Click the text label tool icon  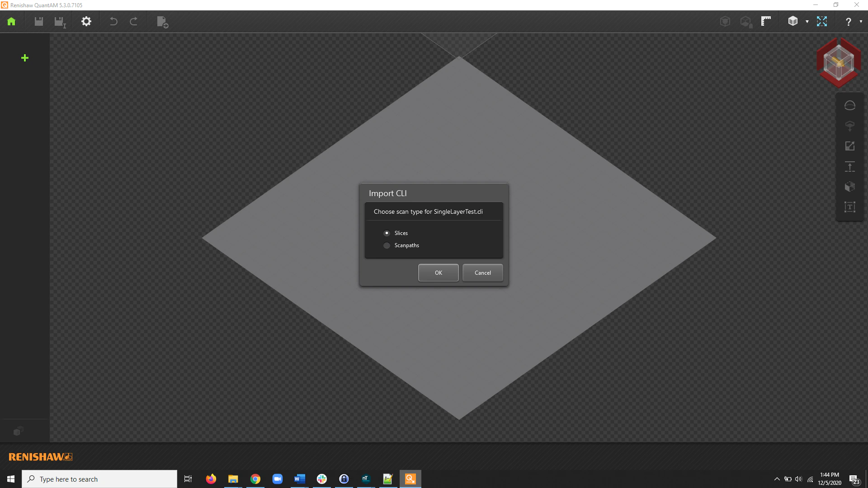(x=850, y=207)
